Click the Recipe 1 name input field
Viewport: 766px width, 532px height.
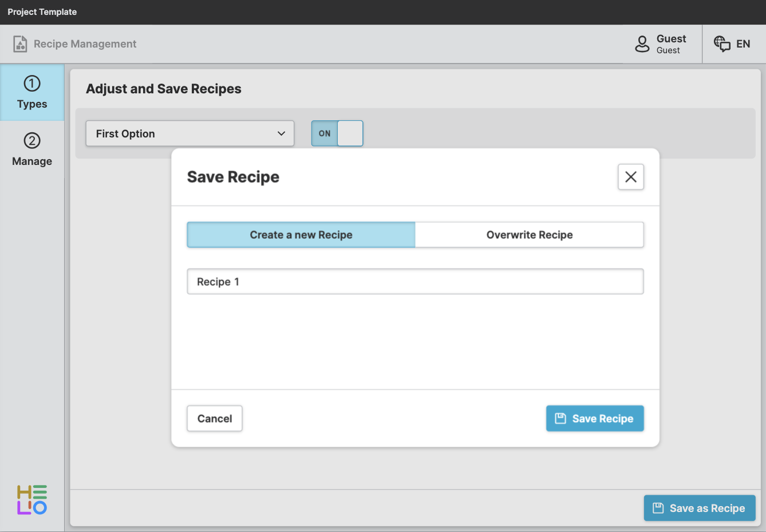tap(415, 282)
